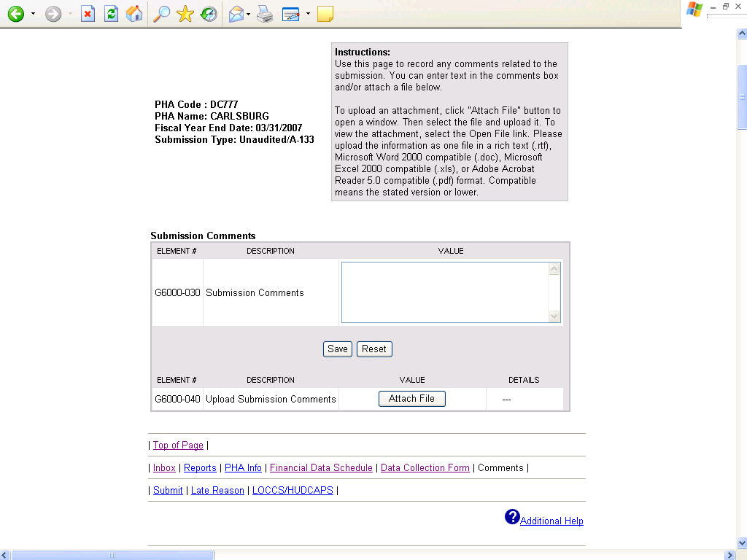
Task: Click the Comments current page label
Action: 500,468
